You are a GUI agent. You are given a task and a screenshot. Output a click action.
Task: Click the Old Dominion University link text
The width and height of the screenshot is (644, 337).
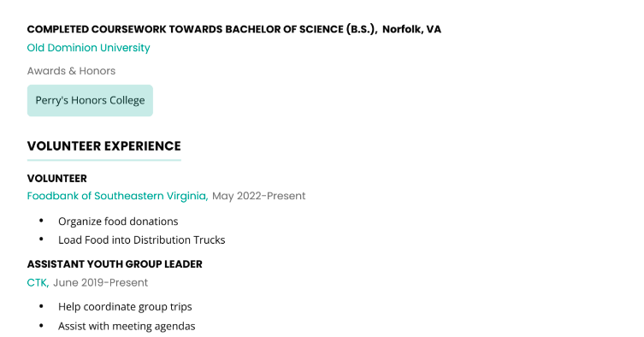[x=88, y=48]
